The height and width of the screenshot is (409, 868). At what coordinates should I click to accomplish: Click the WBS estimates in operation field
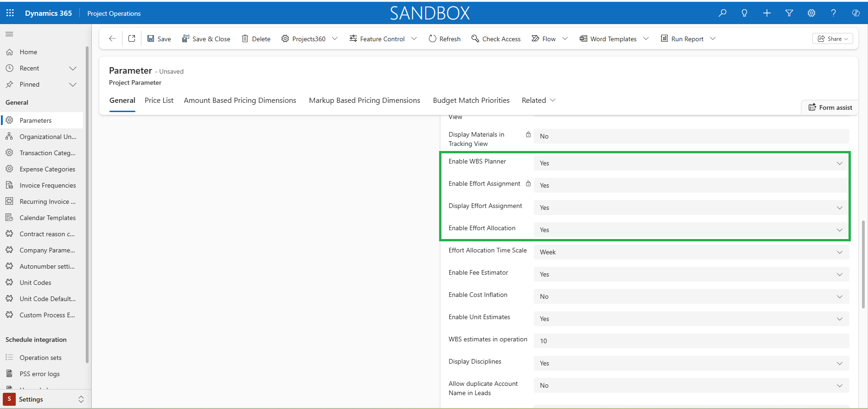[x=691, y=341]
